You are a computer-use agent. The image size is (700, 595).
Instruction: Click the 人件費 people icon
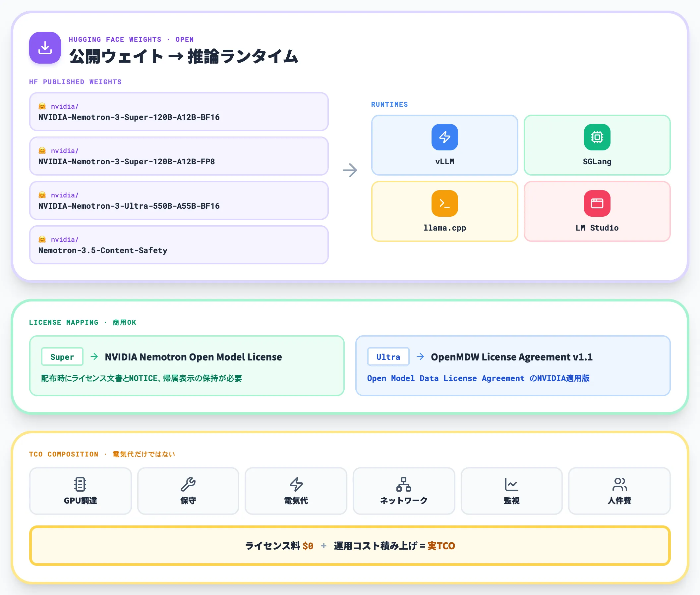coord(619,484)
